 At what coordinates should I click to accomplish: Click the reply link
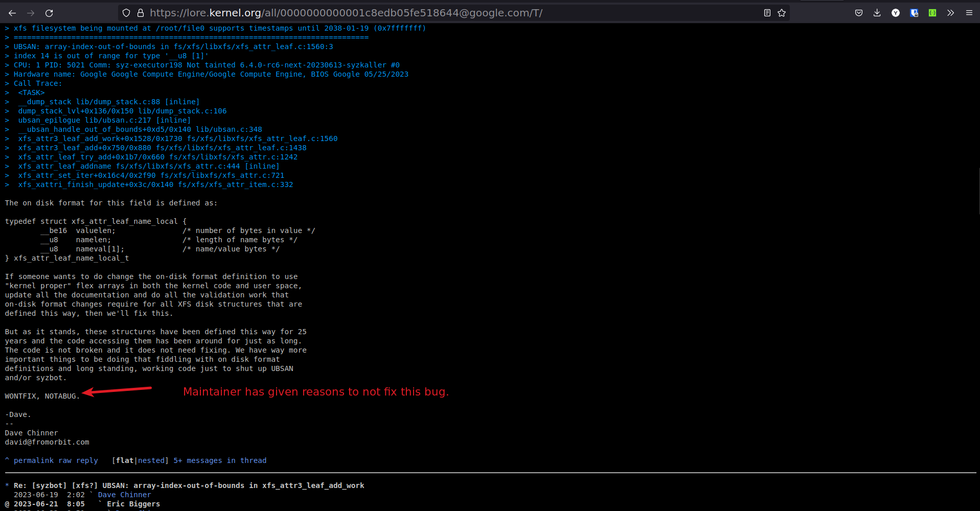coord(87,460)
